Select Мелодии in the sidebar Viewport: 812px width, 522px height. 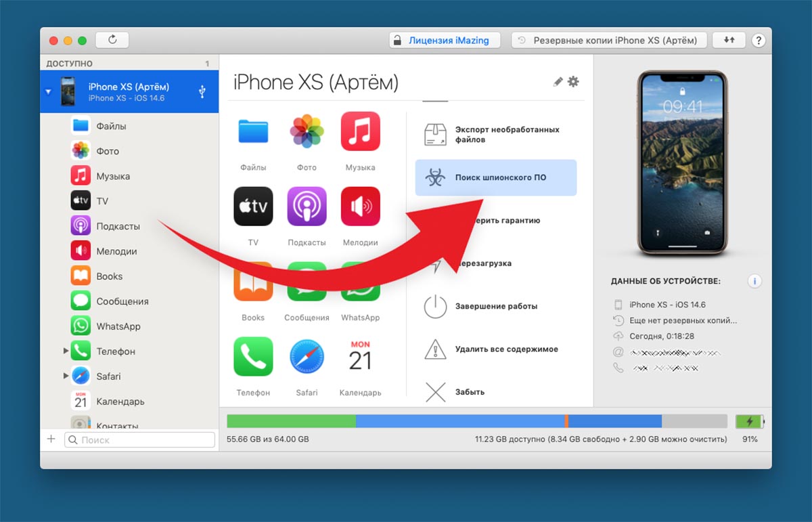(130, 251)
